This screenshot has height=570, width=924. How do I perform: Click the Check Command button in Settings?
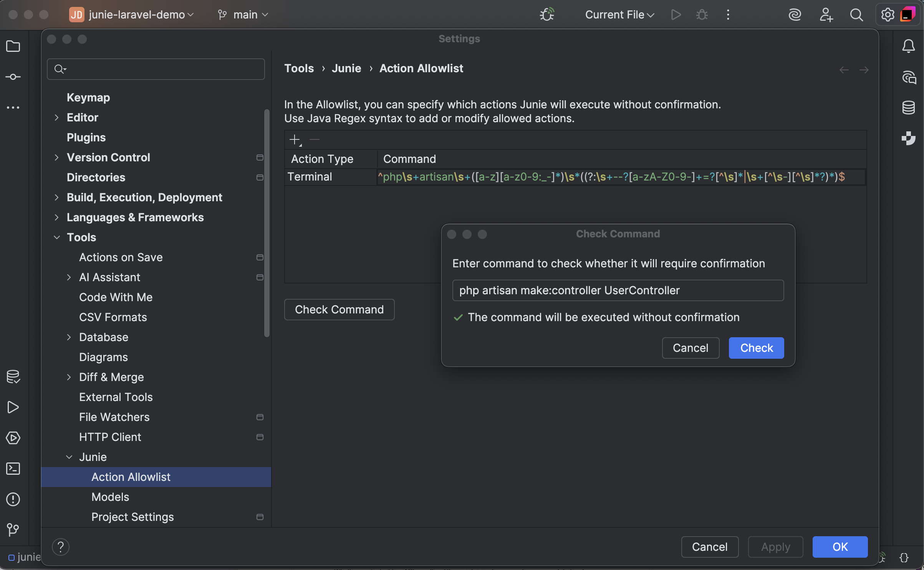(339, 310)
